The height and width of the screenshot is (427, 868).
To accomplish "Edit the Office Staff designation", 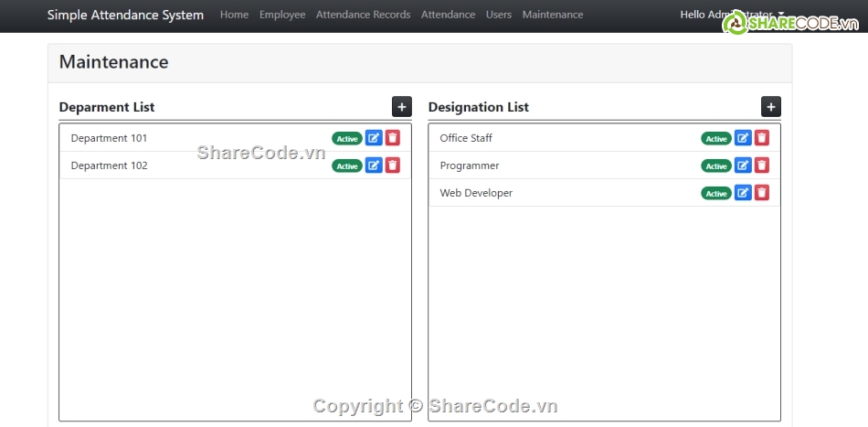I will (x=743, y=138).
